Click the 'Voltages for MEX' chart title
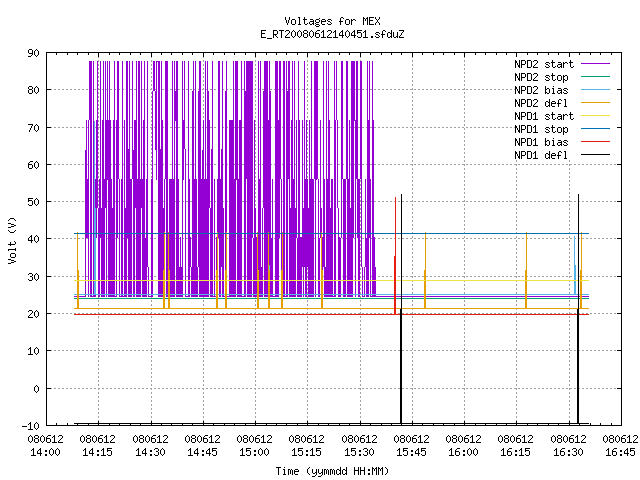 coord(332,21)
